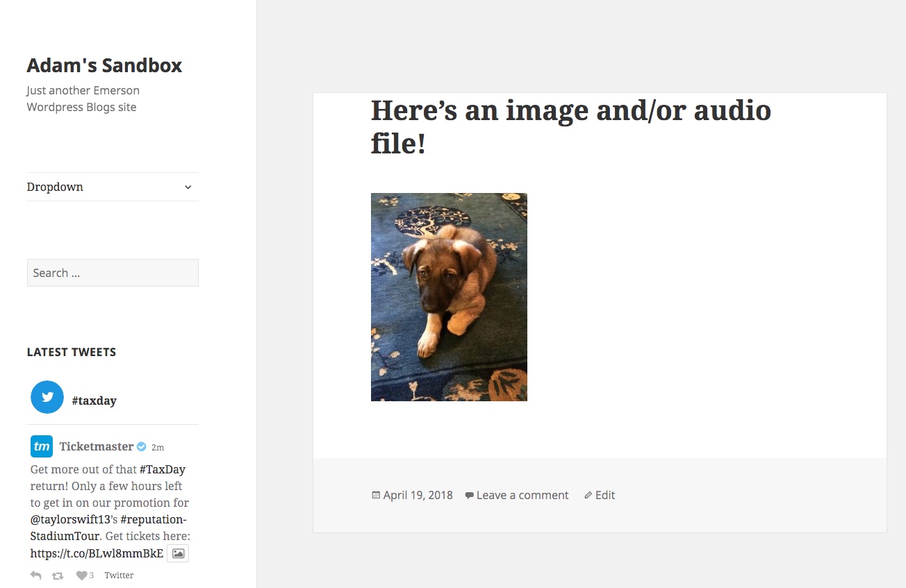Click the verified badge next to Ticketmaster
The width and height of the screenshot is (906, 588).
(x=142, y=446)
